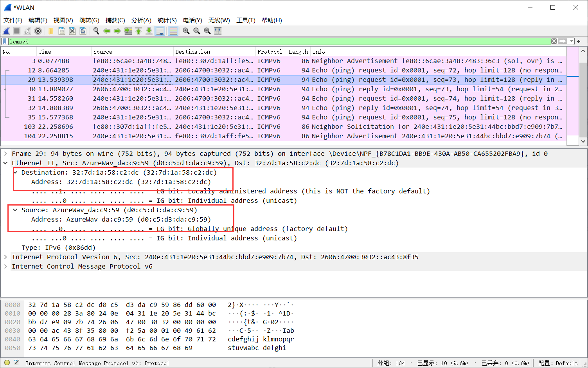588x368 pixels.
Task: Select packet 12 Echo request row
Action: click(283, 70)
